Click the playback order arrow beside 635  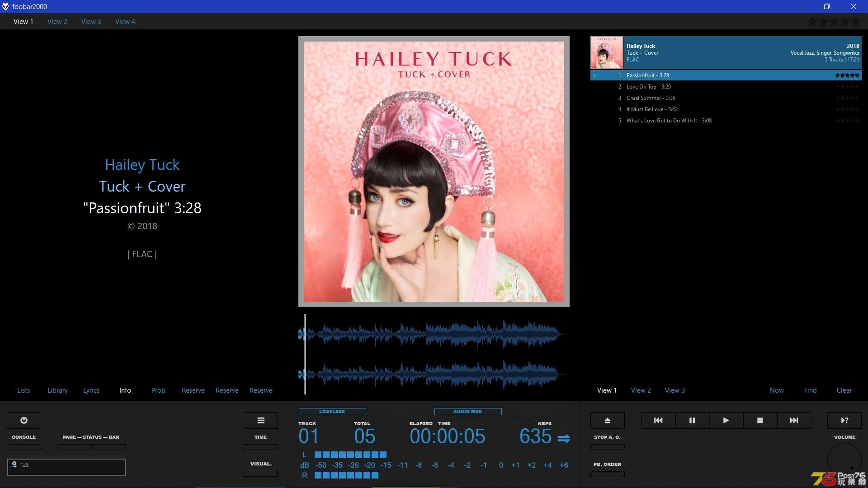click(x=564, y=438)
